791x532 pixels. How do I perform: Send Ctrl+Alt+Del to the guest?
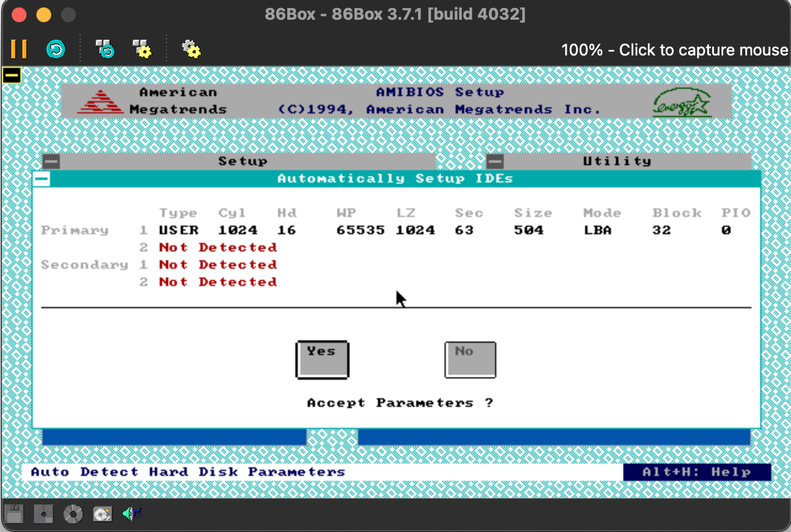coord(104,49)
